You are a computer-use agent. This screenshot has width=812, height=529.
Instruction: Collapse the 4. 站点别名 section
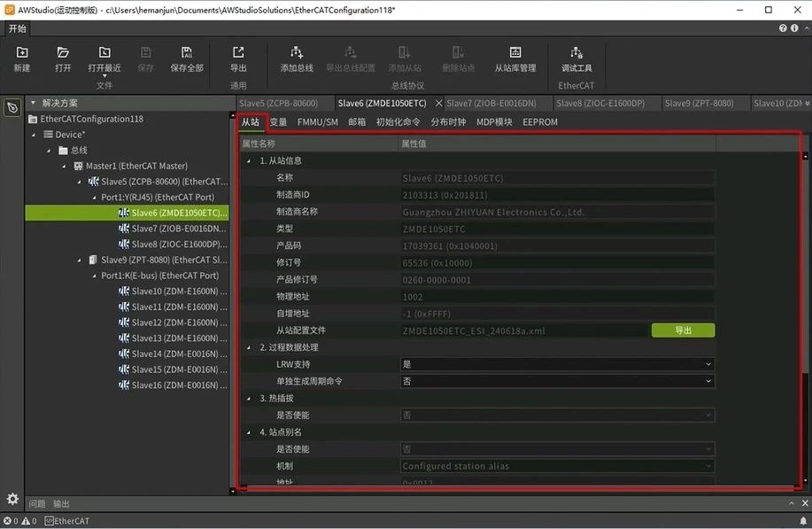click(249, 432)
